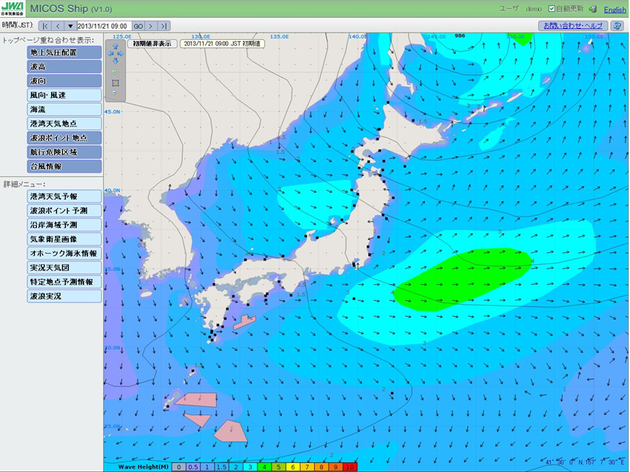Click the お問い合わせ・ヘルプ button
630x472 pixels.
574,25
